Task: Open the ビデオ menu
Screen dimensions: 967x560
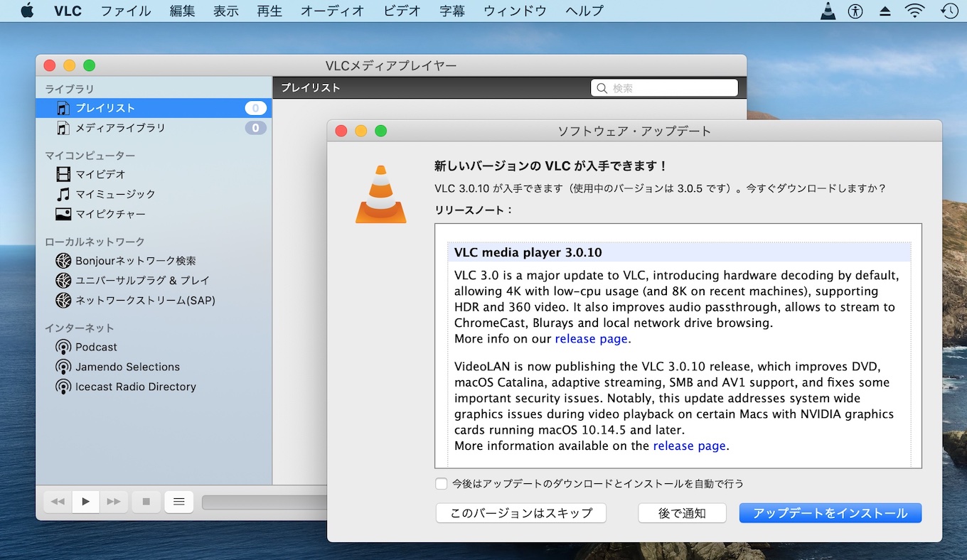Action: [x=402, y=11]
